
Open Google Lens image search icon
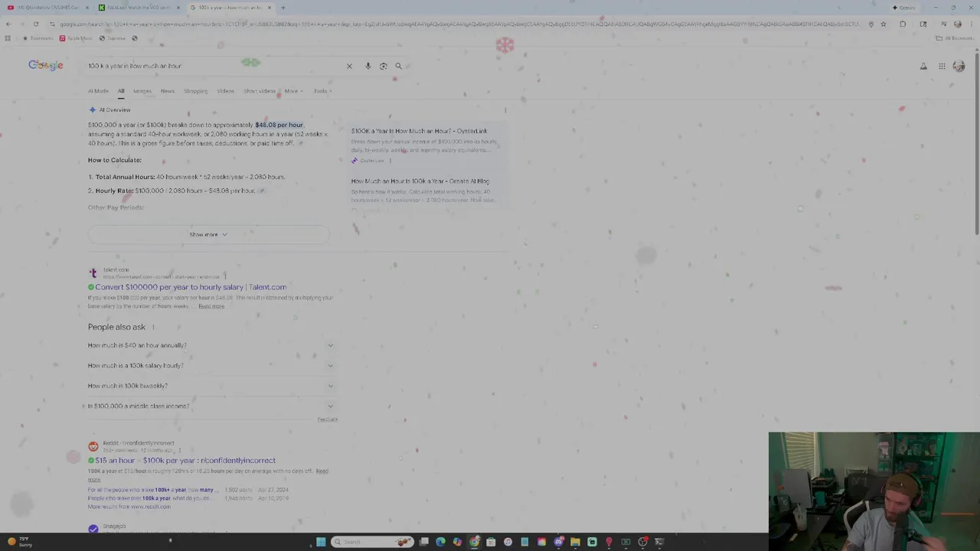click(x=383, y=66)
